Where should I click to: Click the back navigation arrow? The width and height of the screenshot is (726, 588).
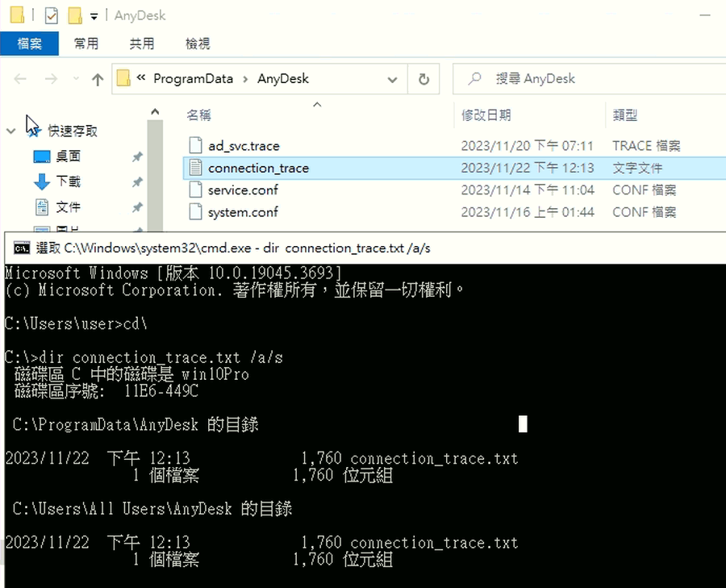(20, 78)
